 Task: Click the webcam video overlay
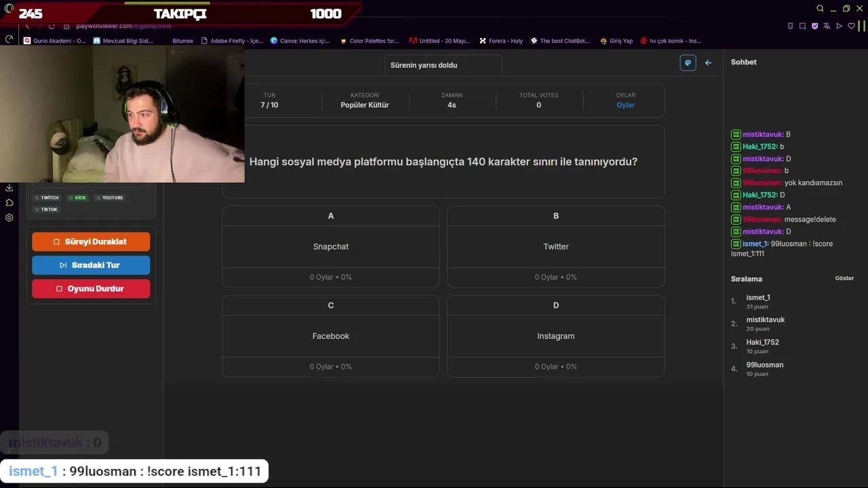[x=122, y=114]
